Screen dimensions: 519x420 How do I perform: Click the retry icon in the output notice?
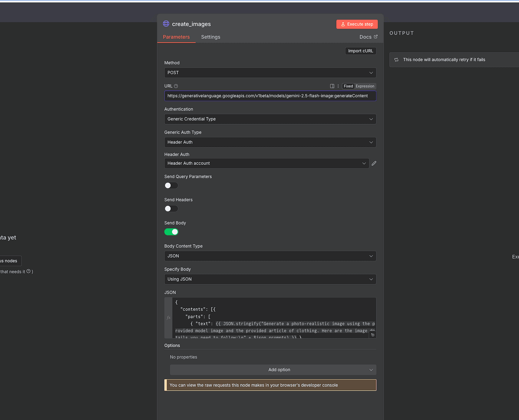pyautogui.click(x=396, y=60)
